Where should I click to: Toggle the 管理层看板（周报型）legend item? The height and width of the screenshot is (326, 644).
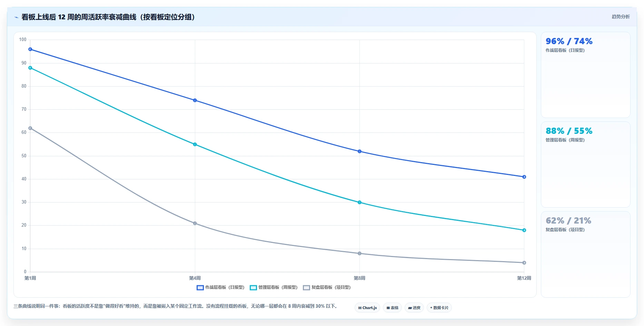274,287
